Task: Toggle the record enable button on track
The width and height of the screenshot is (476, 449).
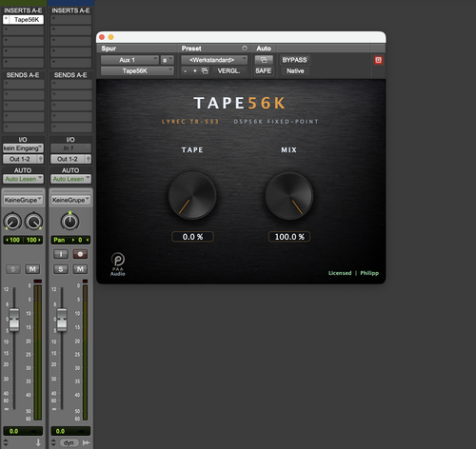Action: click(80, 254)
